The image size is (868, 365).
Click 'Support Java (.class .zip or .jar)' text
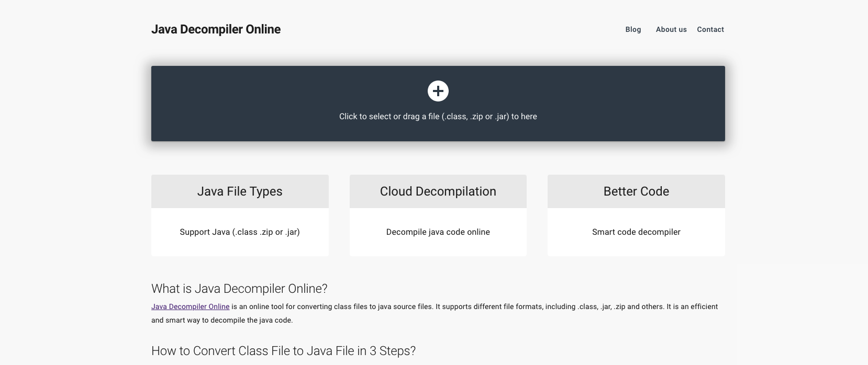click(x=240, y=232)
